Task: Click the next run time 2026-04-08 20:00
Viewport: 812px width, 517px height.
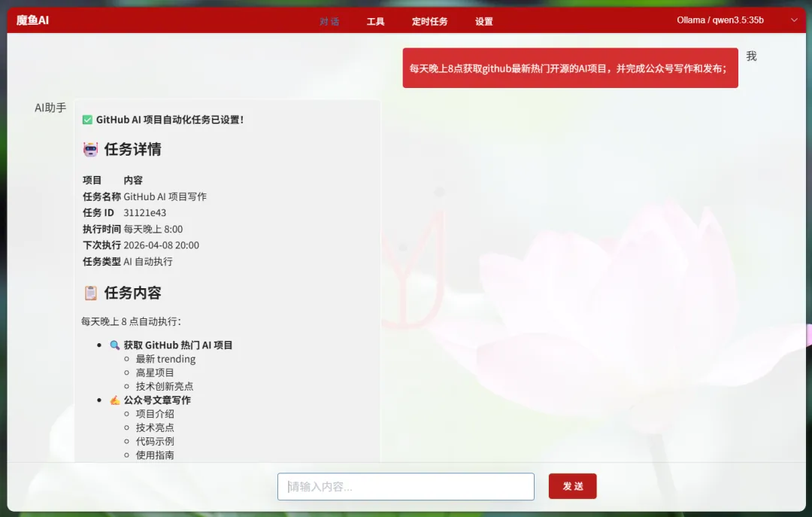Action: click(161, 245)
